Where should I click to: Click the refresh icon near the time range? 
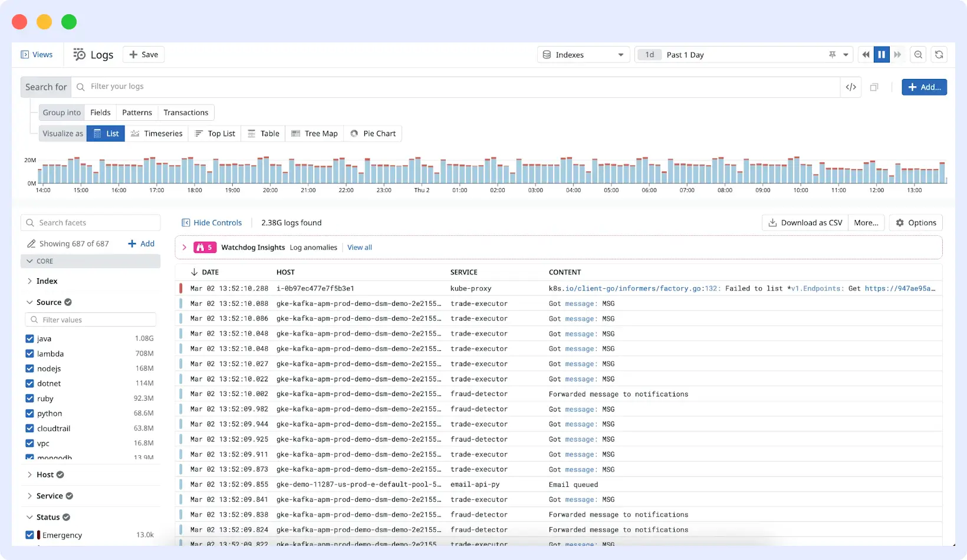tap(939, 54)
